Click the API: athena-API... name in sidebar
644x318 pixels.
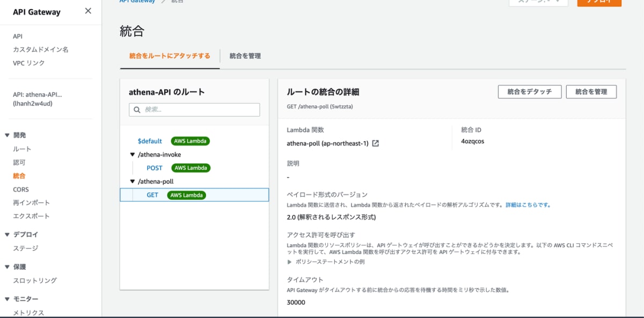(38, 95)
